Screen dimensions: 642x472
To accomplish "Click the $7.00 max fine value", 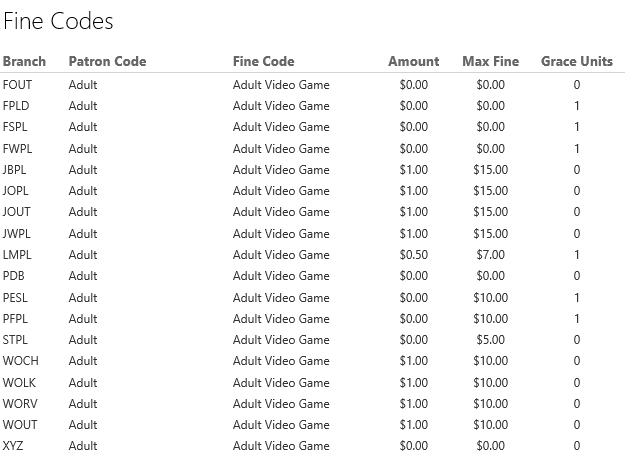I will click(x=490, y=255).
